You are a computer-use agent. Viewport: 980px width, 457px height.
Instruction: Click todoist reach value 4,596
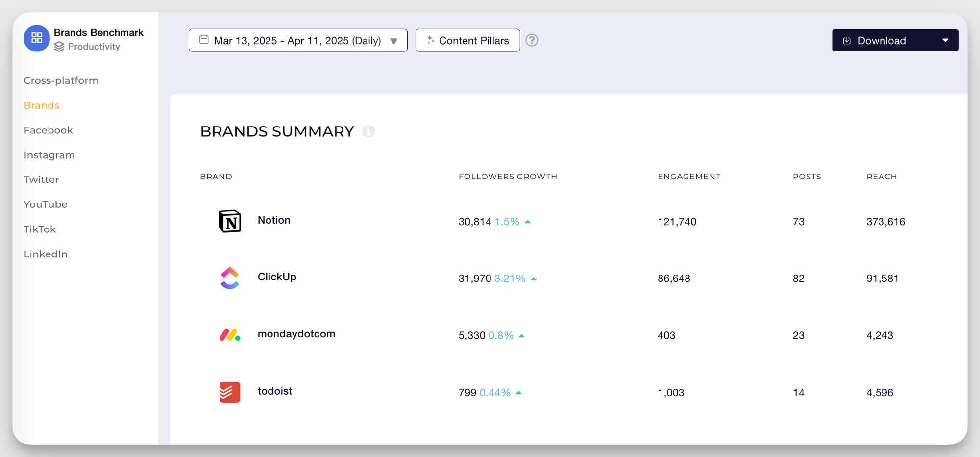point(880,393)
